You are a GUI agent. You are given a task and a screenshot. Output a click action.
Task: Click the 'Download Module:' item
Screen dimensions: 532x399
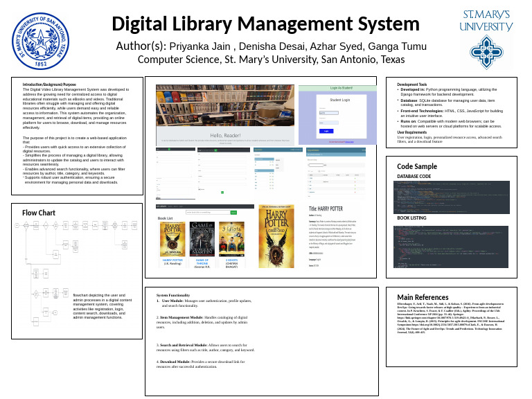[x=200, y=364]
